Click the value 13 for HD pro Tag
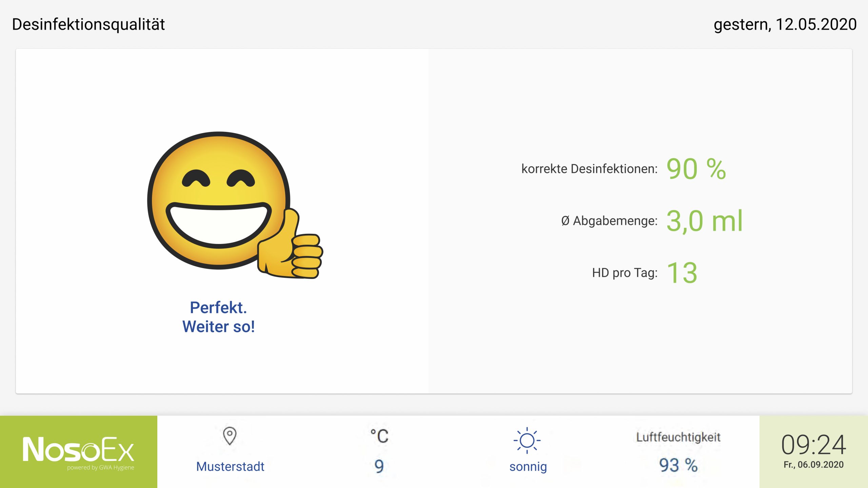Screen dimensions: 868x488 (682, 273)
